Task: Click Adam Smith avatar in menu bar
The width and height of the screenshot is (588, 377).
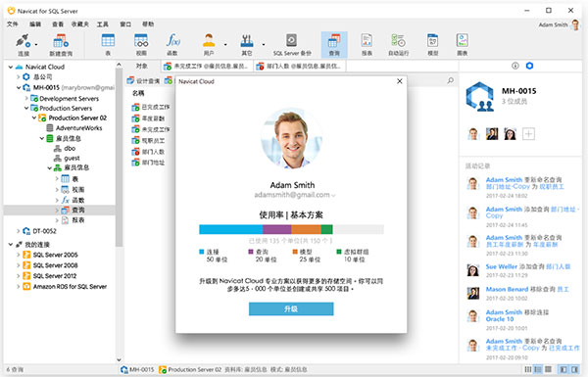Action: coord(575,24)
